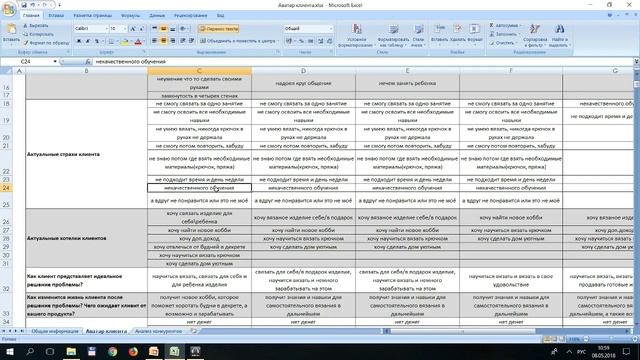This screenshot has height=360, width=640.
Task: Decrease decimal places
Action: 329,41
